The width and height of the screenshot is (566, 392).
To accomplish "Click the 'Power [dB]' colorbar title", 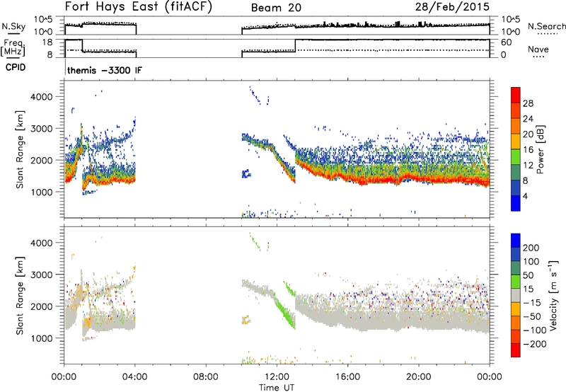I will (x=540, y=149).
